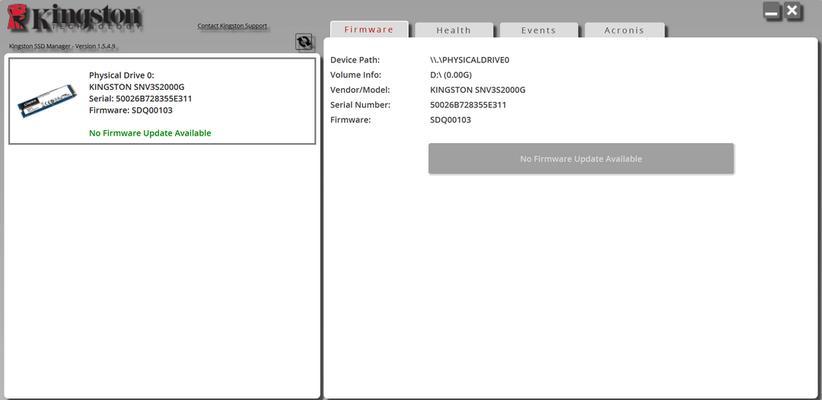Minimize the Kingston SSD Manager window
Image resolution: width=822 pixels, height=400 pixels.
coord(772,12)
